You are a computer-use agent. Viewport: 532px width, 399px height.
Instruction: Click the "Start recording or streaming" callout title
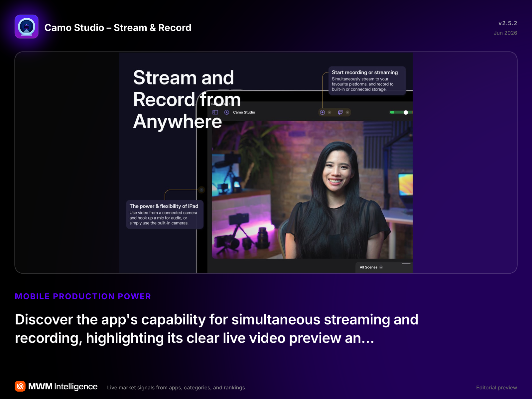click(365, 72)
